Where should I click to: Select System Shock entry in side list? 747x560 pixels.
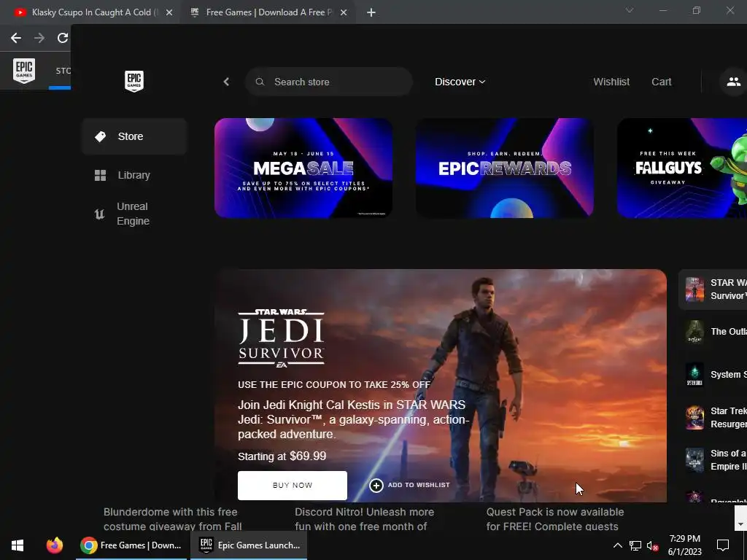tap(713, 375)
